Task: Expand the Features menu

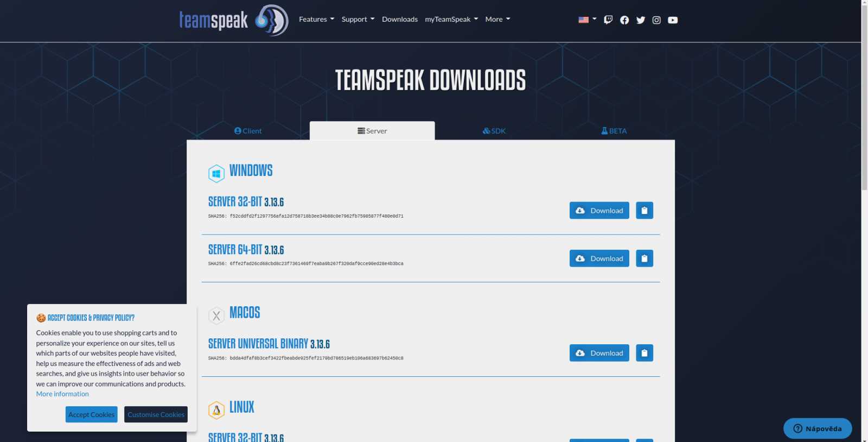Action: 317,20
